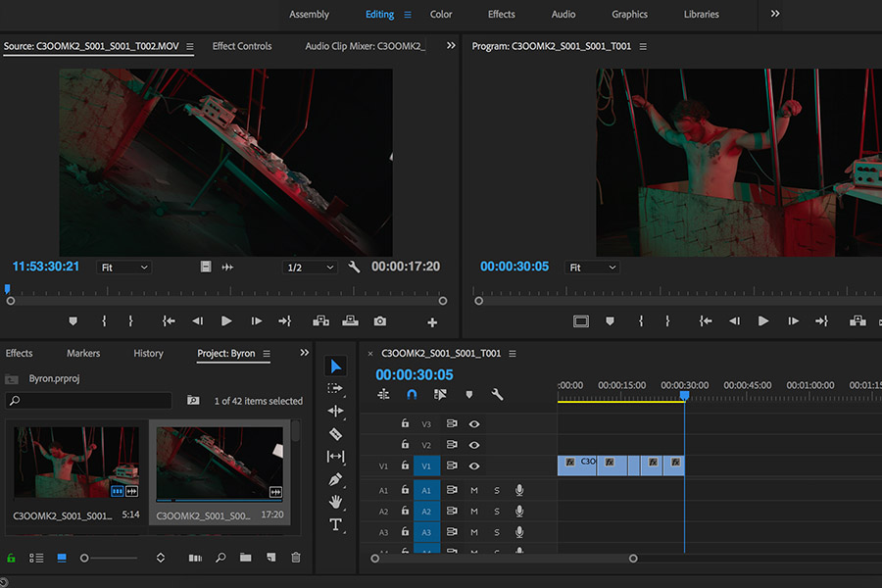The image size is (882, 588).
Task: Click the Export Frame camera icon in Source monitor
Action: pyautogui.click(x=379, y=321)
